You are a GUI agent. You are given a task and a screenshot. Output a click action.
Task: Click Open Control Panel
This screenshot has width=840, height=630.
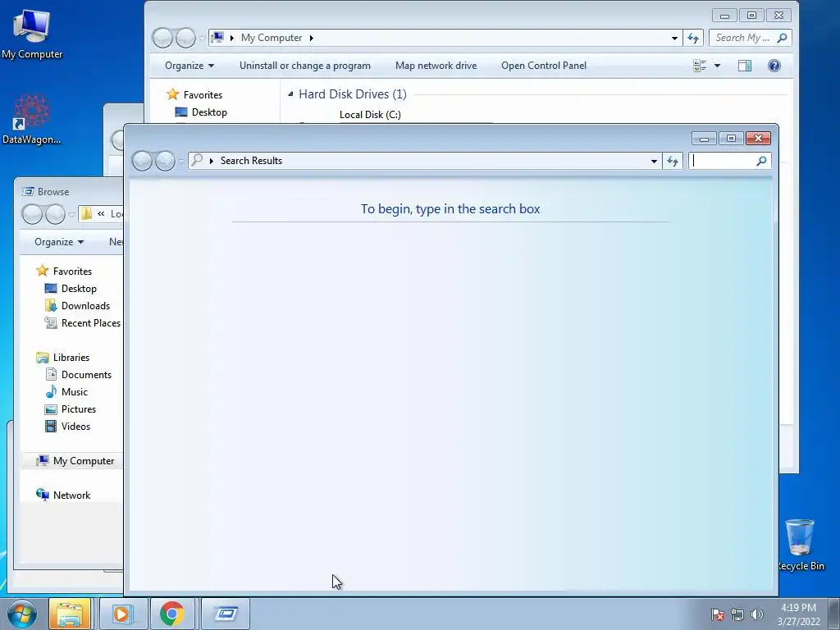pyautogui.click(x=544, y=66)
